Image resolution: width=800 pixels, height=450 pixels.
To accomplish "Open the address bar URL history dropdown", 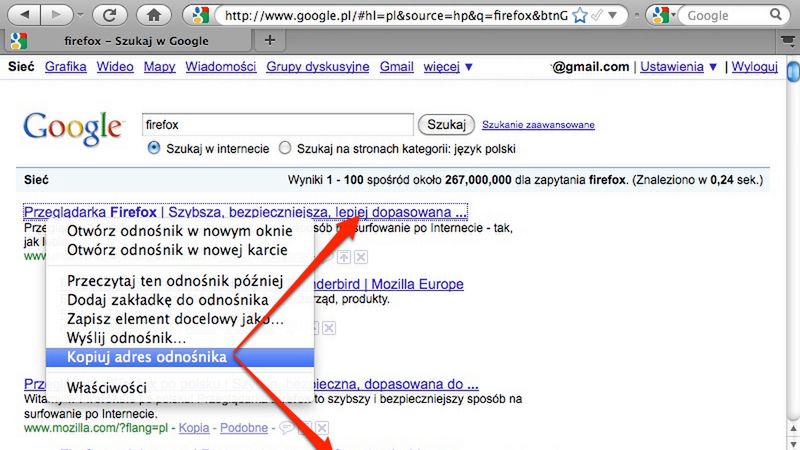I will [612, 15].
